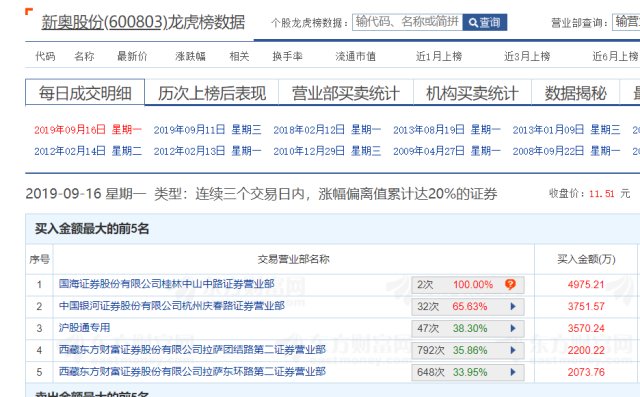Viewport: 640px width, 397px height.
Task: Click the 名称 header label
Action: [x=84, y=56]
